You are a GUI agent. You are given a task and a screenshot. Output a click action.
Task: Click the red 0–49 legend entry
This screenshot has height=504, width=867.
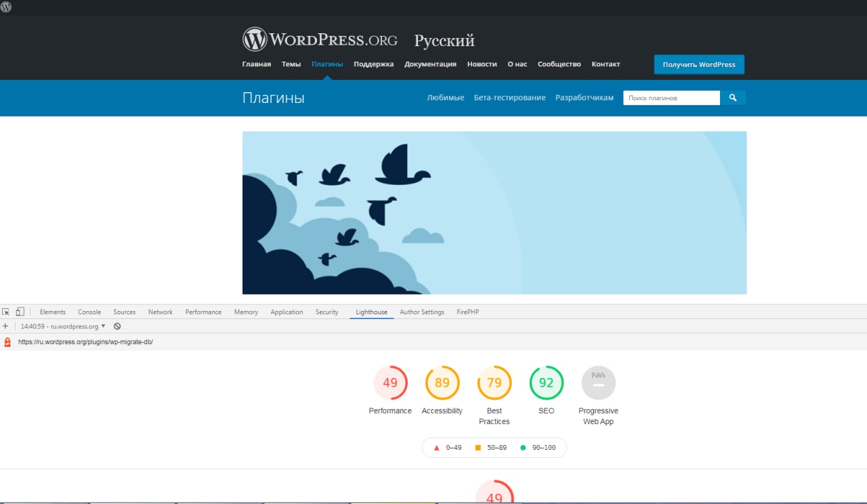[x=448, y=448]
